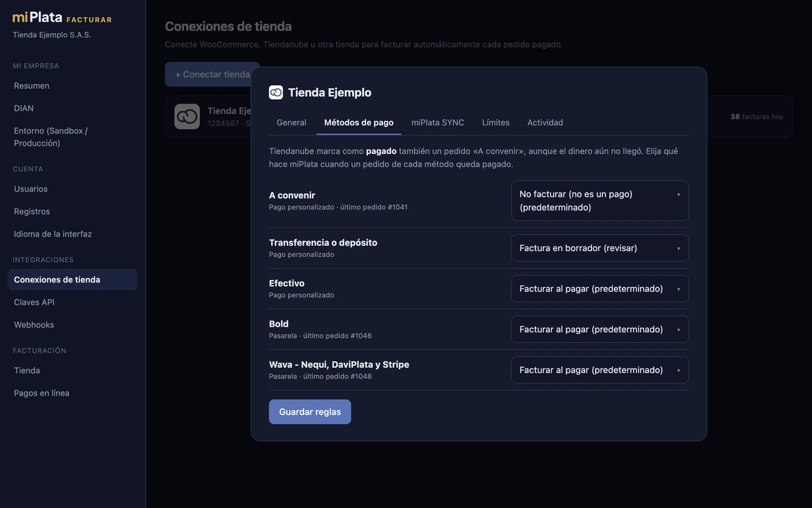Open the Wava - Nequi, DaviPlata y Stripe dropdown

point(600,370)
